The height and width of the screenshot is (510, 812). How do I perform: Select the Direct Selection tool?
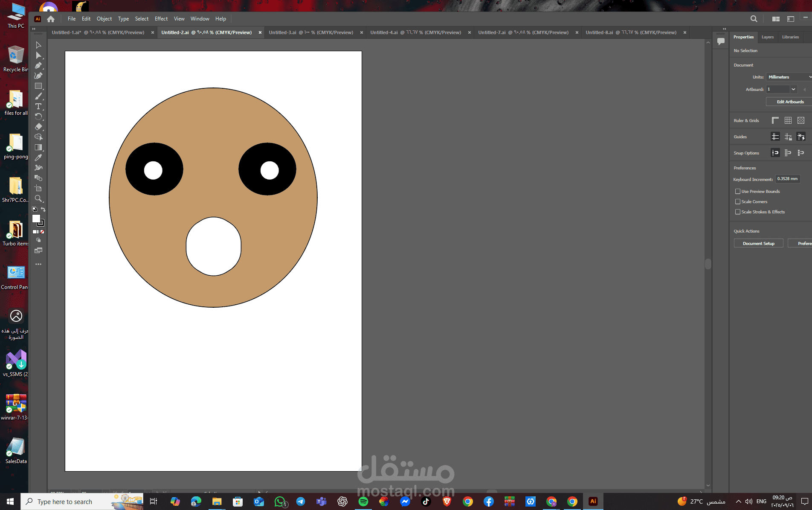coord(38,55)
